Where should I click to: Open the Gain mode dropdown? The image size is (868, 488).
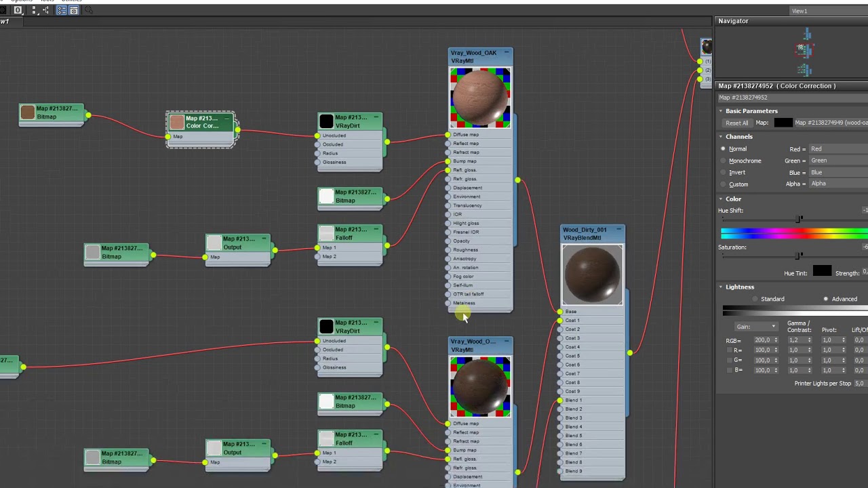tap(756, 327)
